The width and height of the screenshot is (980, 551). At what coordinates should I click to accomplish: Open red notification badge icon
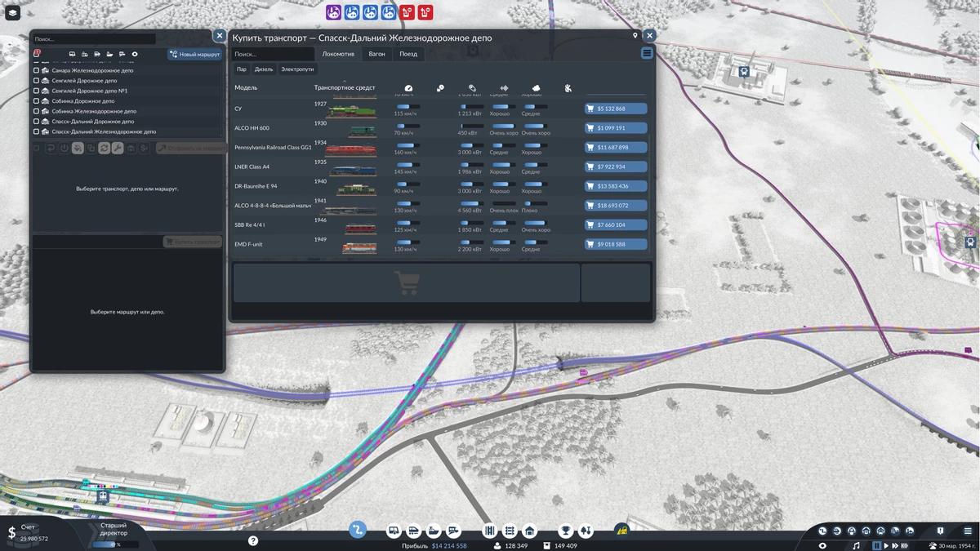coord(37,53)
